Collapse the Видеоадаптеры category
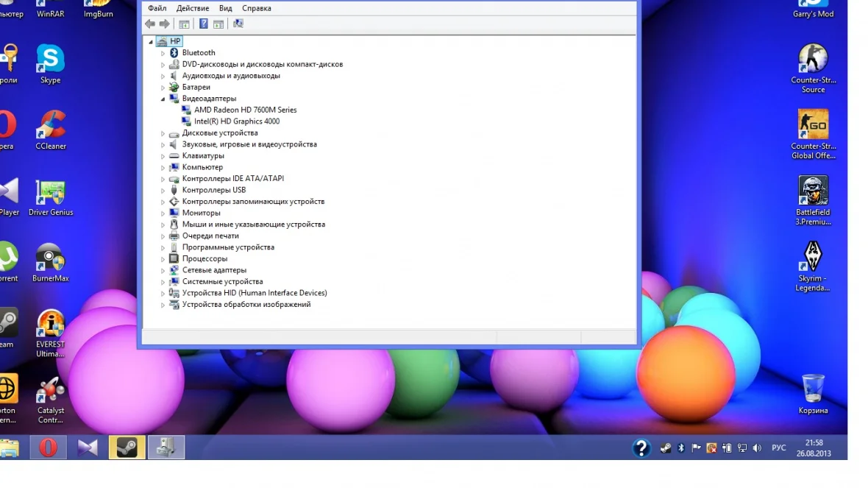 (163, 99)
